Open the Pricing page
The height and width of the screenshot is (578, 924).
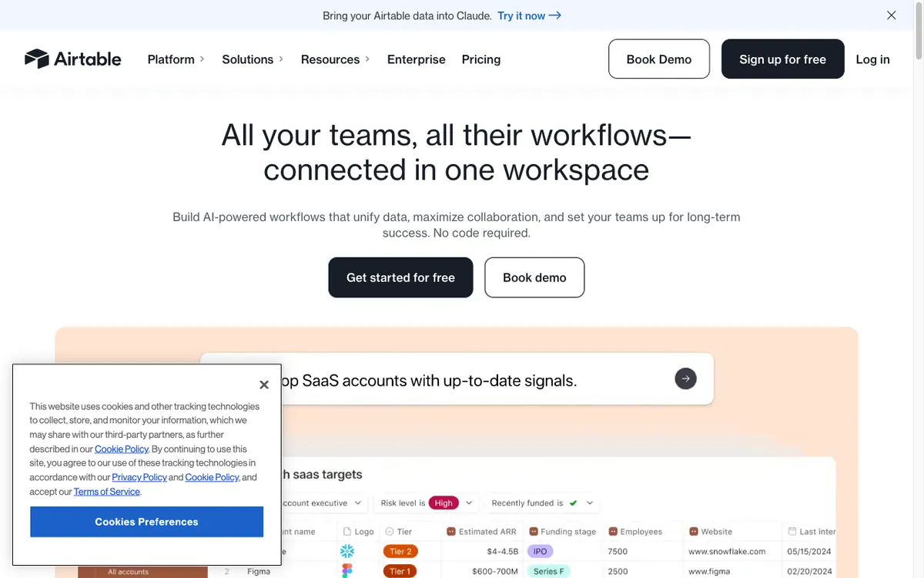coord(481,59)
